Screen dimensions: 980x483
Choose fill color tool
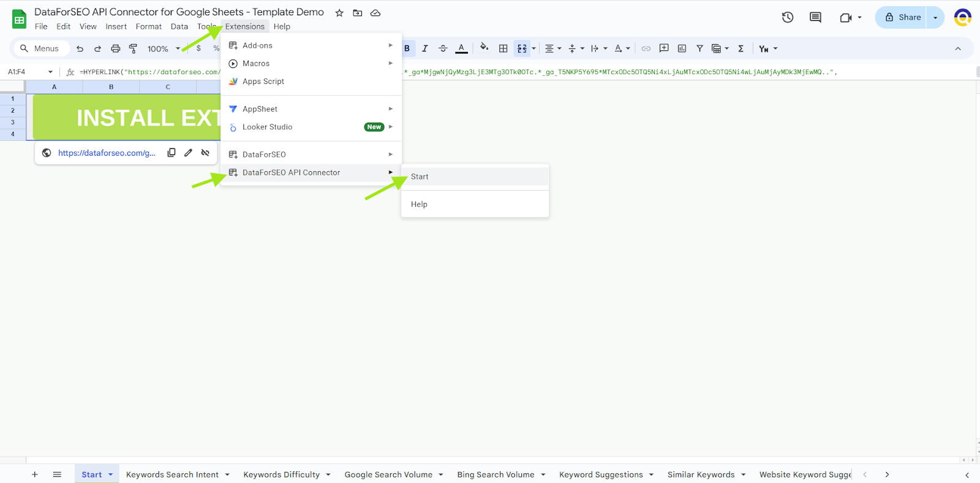point(484,47)
